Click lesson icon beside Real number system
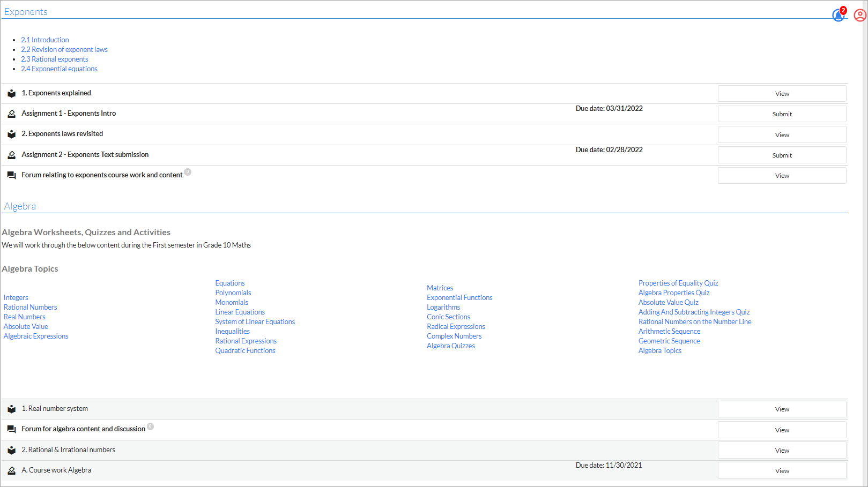This screenshot has height=487, width=868. coord(11,409)
